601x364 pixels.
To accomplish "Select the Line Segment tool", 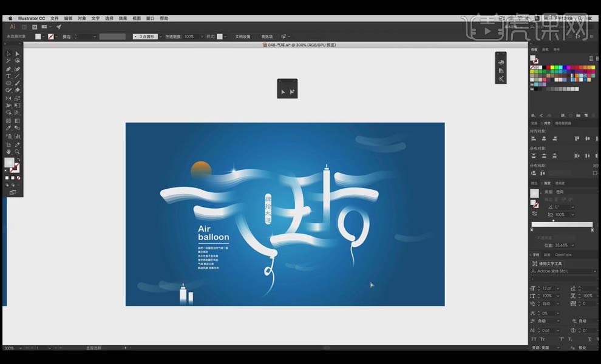I will [x=17, y=76].
